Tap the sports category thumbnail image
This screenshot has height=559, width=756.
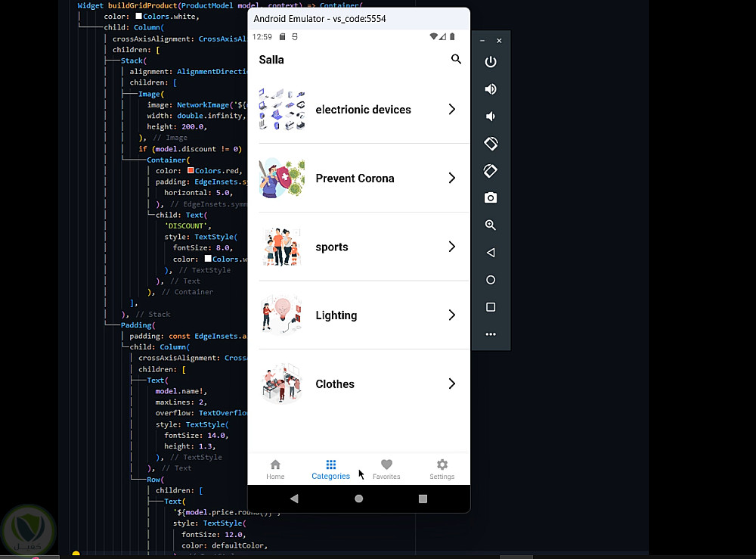(282, 247)
